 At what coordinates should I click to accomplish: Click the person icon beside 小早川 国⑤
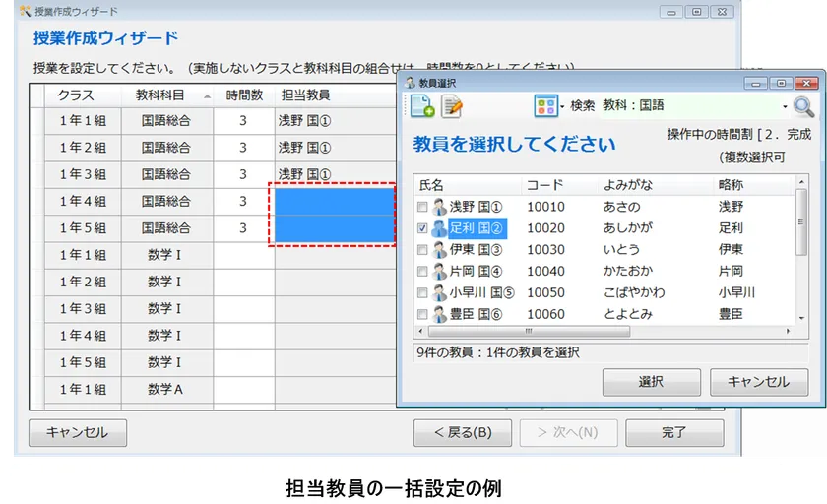point(439,293)
